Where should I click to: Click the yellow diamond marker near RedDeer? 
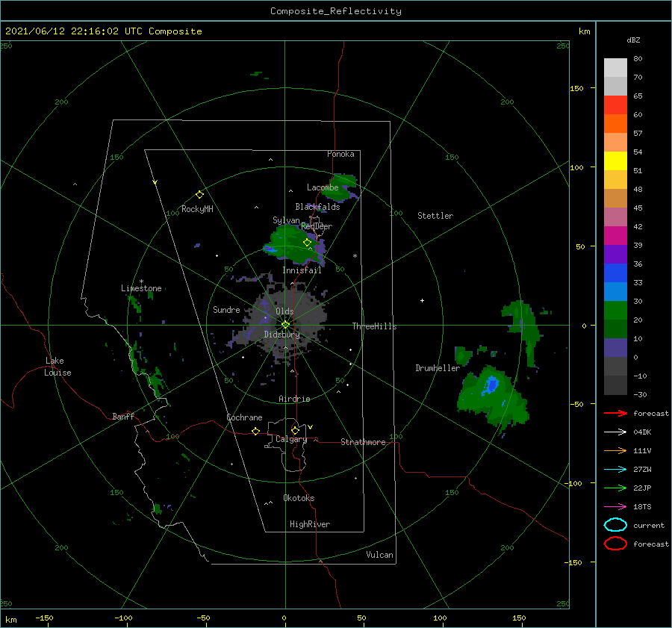tap(308, 243)
